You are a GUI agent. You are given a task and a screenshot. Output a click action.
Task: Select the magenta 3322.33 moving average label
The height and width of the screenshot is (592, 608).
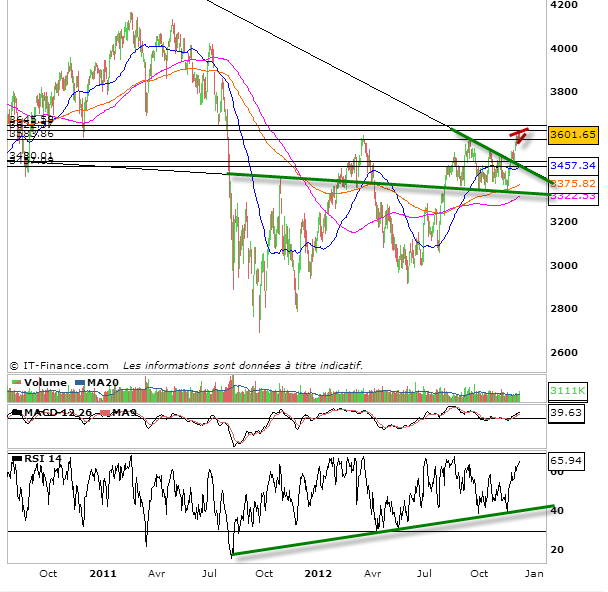tap(573, 196)
